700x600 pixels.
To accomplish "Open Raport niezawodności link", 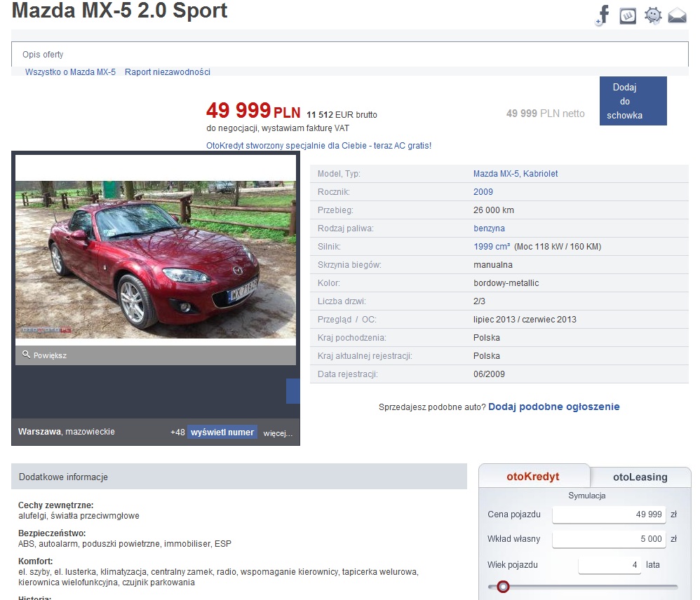I will pos(168,71).
